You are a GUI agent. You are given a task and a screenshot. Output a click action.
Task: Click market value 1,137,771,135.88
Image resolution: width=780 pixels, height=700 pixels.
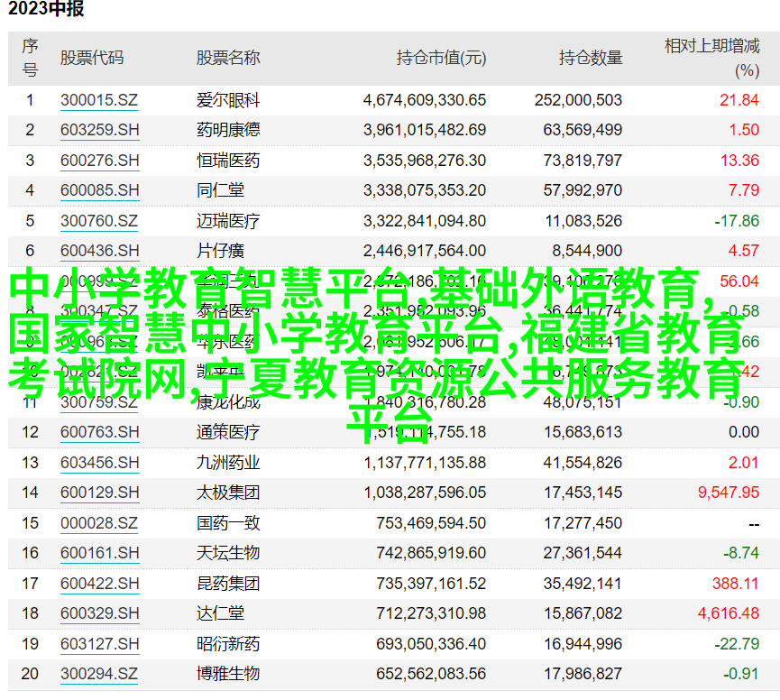pyautogui.click(x=425, y=463)
